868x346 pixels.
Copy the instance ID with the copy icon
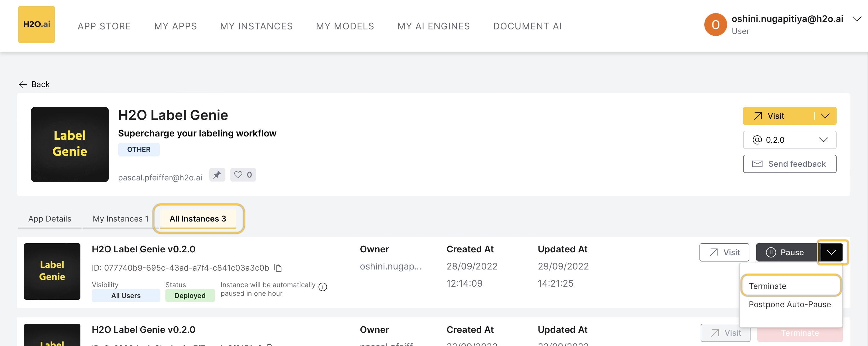(278, 268)
